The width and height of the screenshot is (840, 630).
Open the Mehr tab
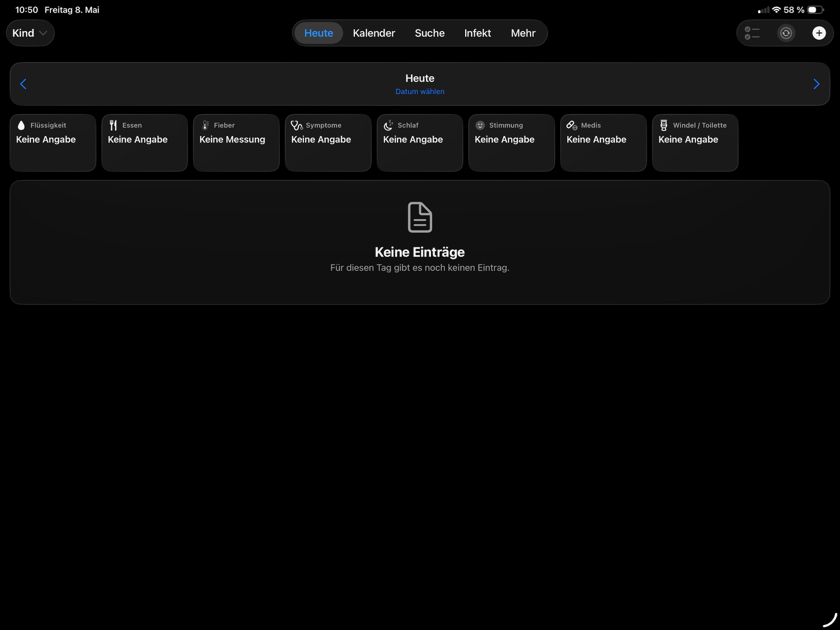pyautogui.click(x=523, y=33)
